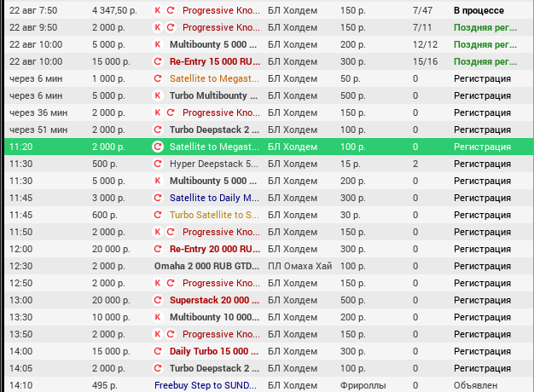Open the Turbo Multibounty tournament

(213, 95)
